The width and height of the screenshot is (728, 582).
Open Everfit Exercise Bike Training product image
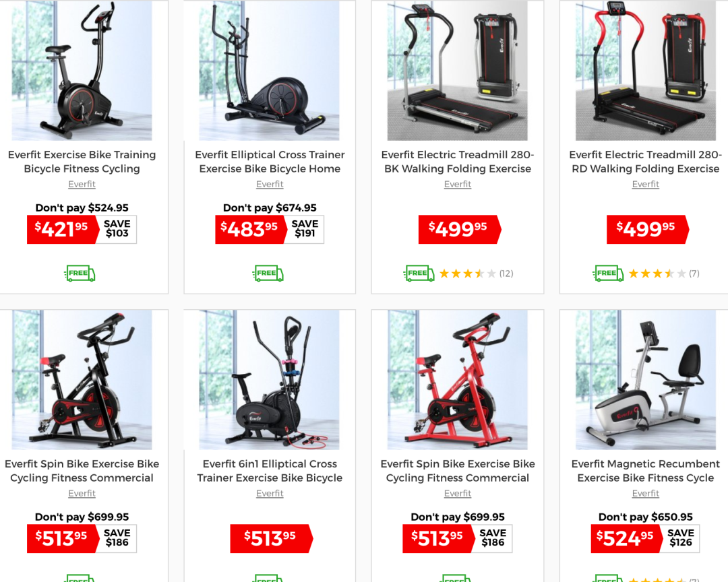82,71
